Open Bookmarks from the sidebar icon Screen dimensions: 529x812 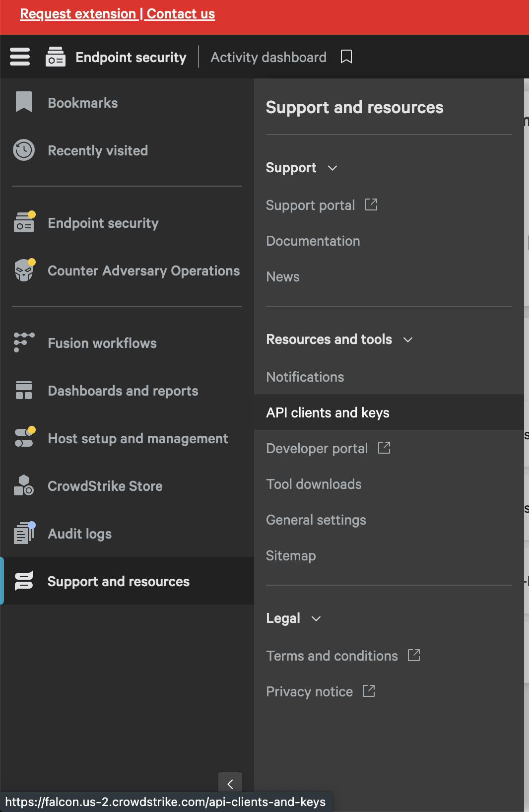click(24, 102)
